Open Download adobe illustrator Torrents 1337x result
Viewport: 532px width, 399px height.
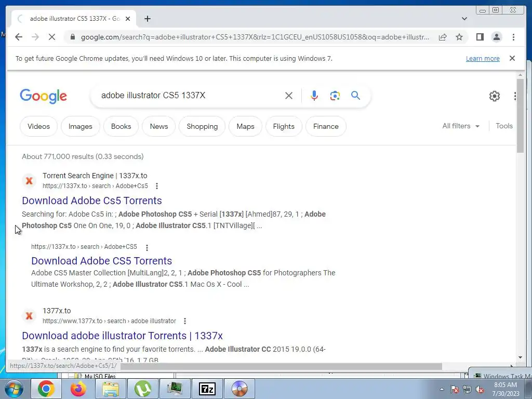coord(122,336)
